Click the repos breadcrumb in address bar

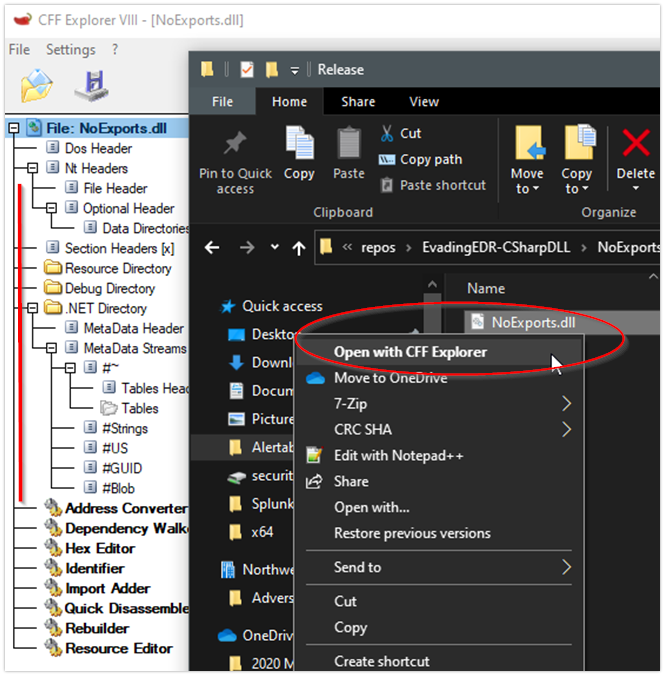(x=378, y=247)
